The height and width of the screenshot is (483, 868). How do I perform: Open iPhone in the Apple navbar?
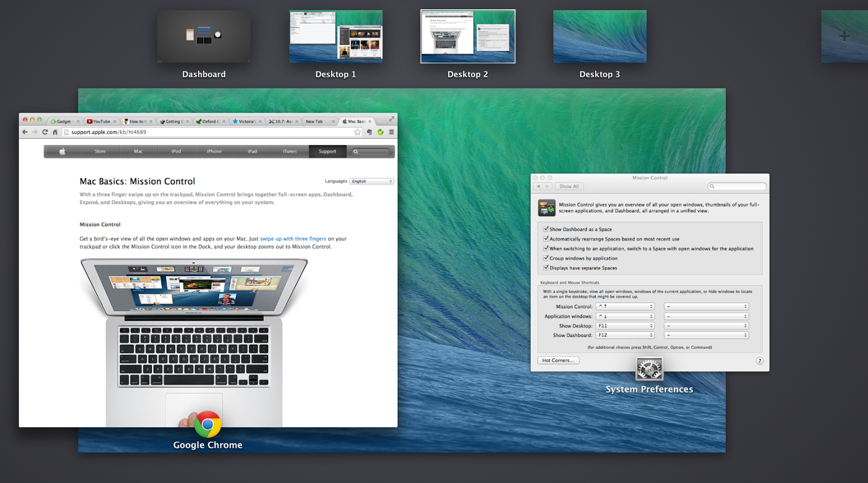click(214, 151)
